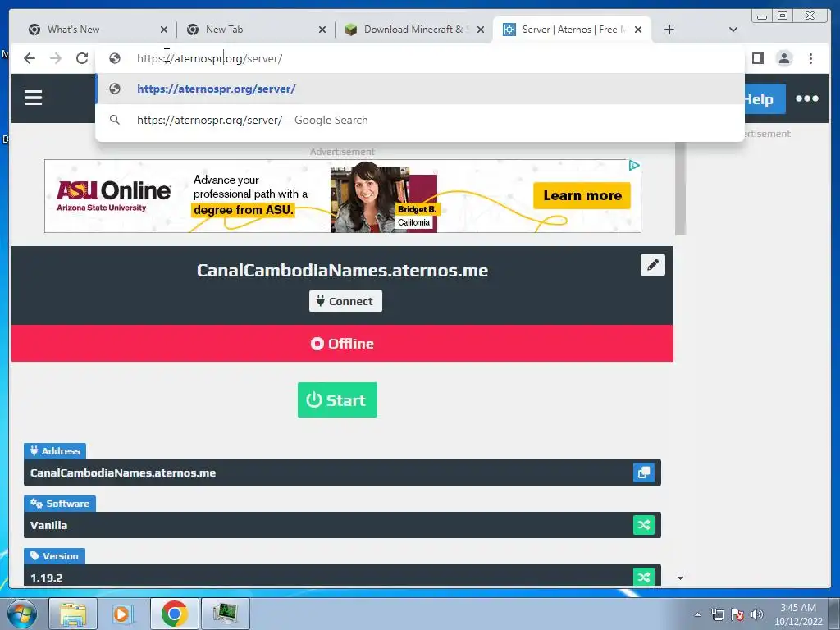The width and height of the screenshot is (840, 630).
Task: Reload the current page
Action: coord(82,58)
